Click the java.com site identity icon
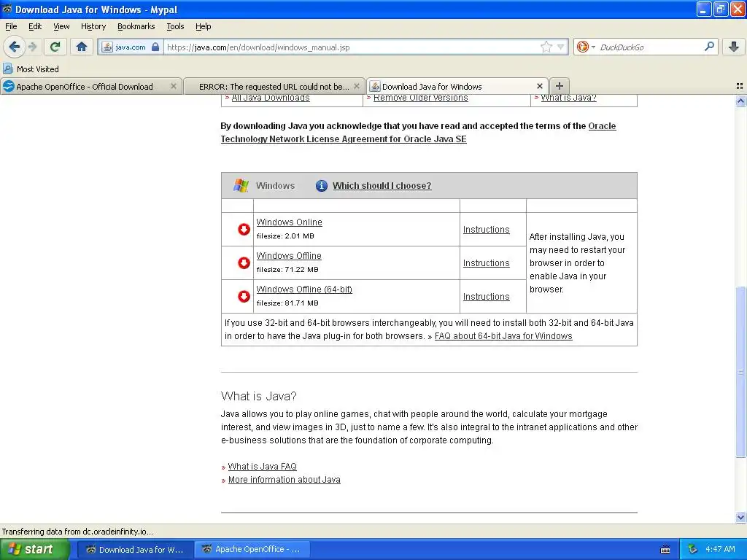747x560 pixels. (x=108, y=47)
